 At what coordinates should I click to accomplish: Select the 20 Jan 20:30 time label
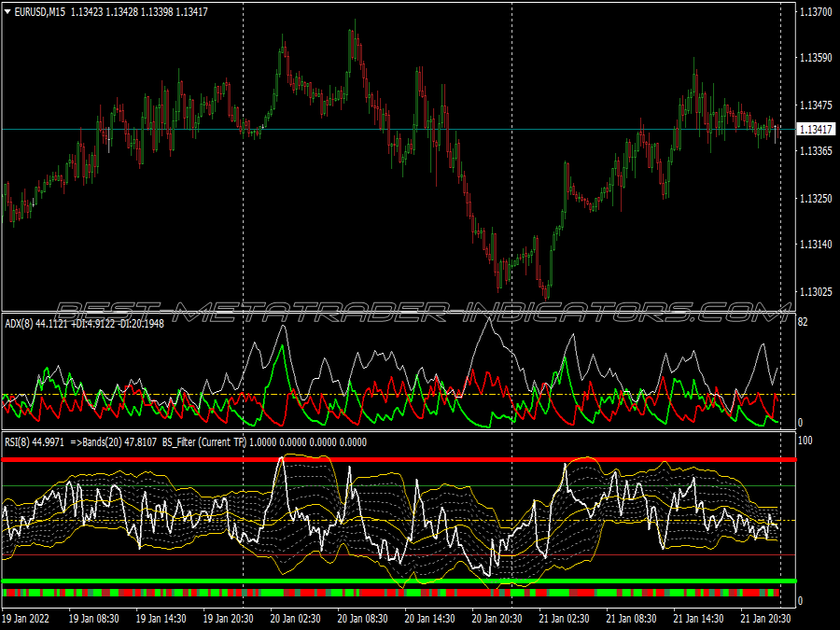(497, 618)
